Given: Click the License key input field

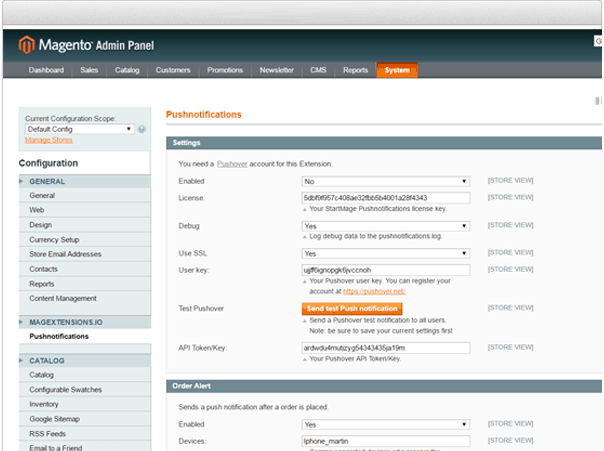Looking at the screenshot, I should point(386,198).
